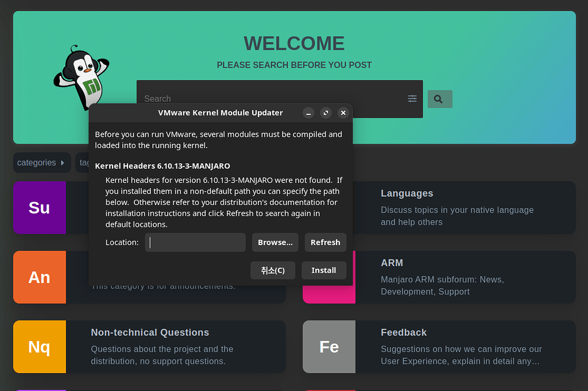Focus the Location path text field

195,242
